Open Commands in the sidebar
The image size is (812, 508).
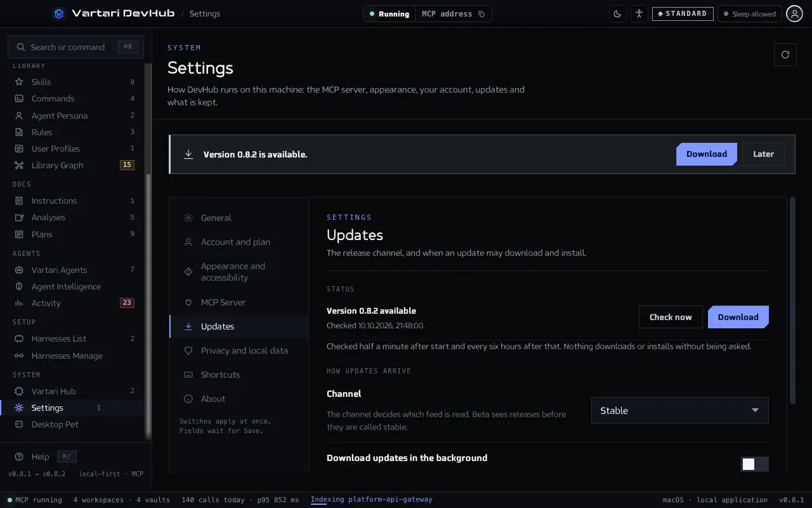(x=74, y=98)
